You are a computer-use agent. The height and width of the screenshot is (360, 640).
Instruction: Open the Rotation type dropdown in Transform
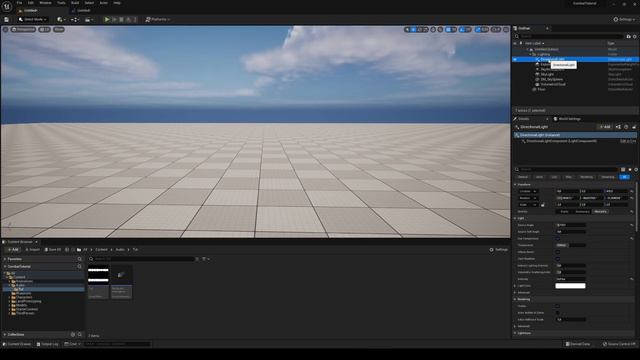click(528, 198)
